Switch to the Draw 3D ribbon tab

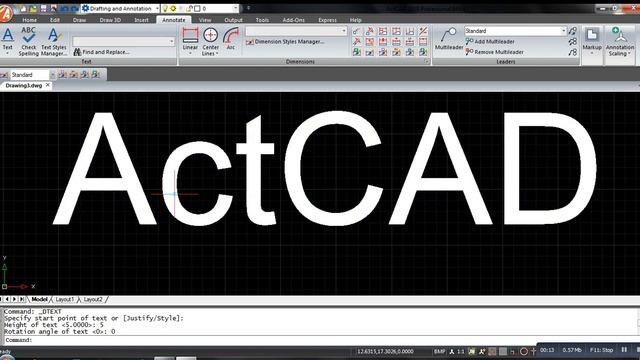[110, 20]
